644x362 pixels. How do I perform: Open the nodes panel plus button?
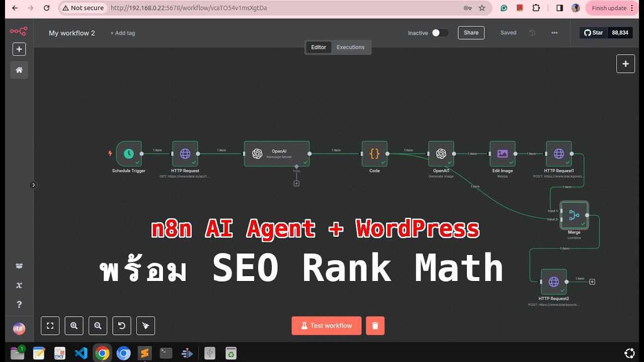coord(626,64)
